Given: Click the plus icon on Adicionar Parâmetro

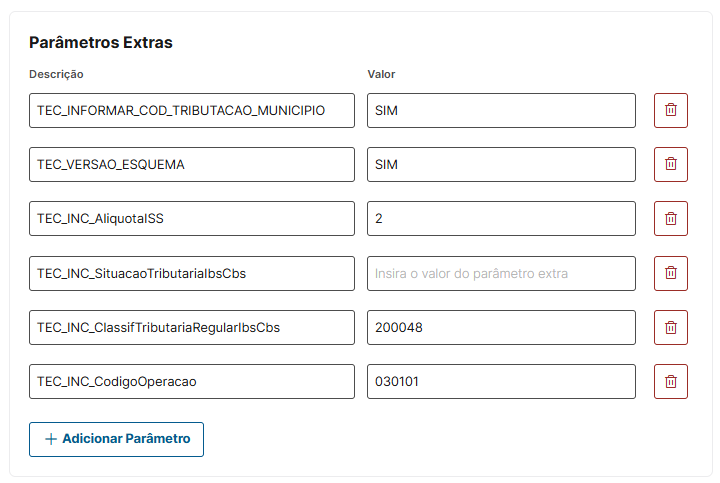Looking at the screenshot, I should click(x=51, y=439).
